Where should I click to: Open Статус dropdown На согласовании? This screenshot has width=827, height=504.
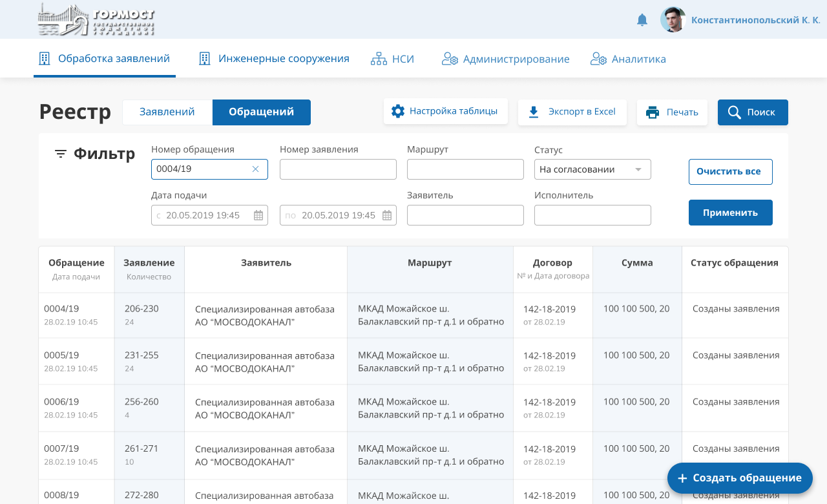click(x=592, y=169)
